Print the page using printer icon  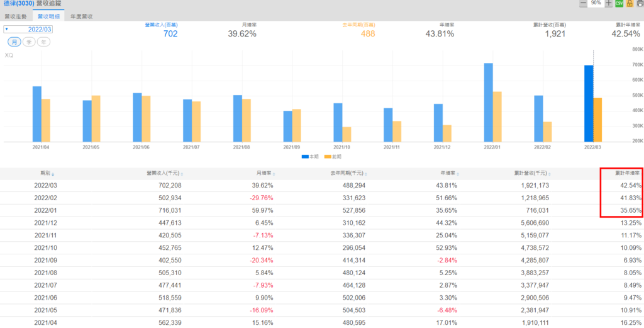pos(640,3)
